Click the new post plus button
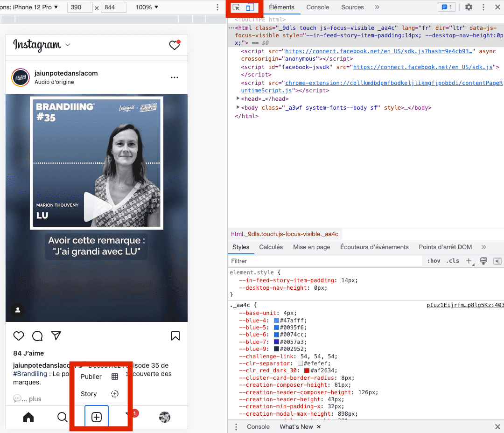The image size is (504, 433). [97, 417]
